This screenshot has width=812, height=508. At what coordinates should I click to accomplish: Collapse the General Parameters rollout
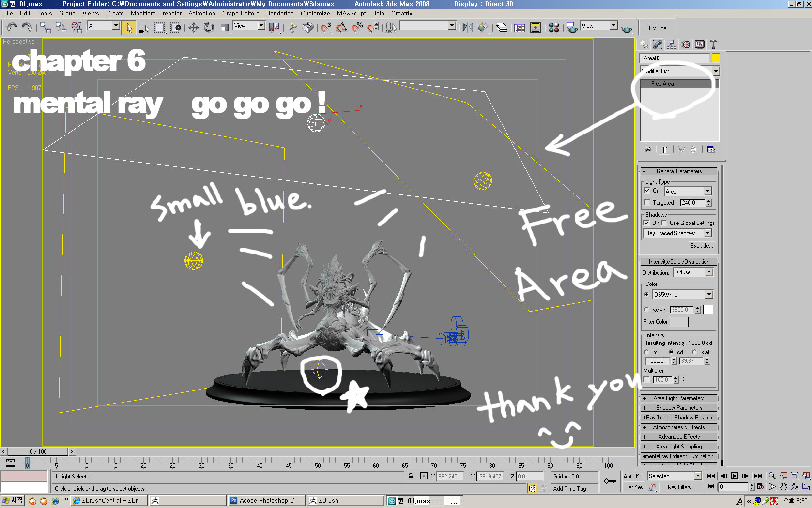tap(678, 171)
